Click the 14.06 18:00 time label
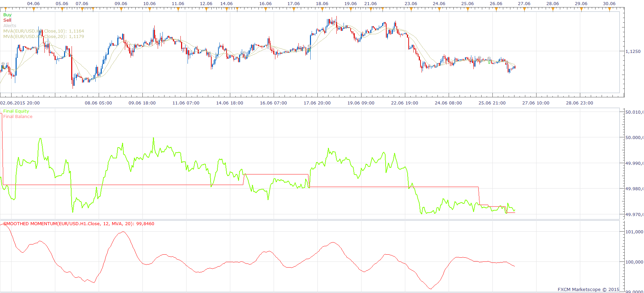The image size is (644, 293). click(x=230, y=103)
